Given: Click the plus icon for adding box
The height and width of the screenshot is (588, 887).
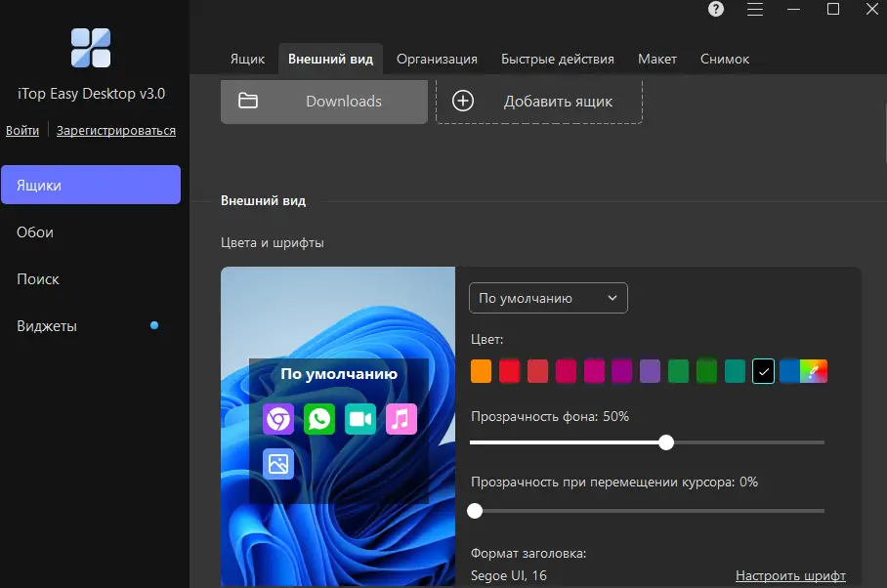Looking at the screenshot, I should pyautogui.click(x=463, y=102).
